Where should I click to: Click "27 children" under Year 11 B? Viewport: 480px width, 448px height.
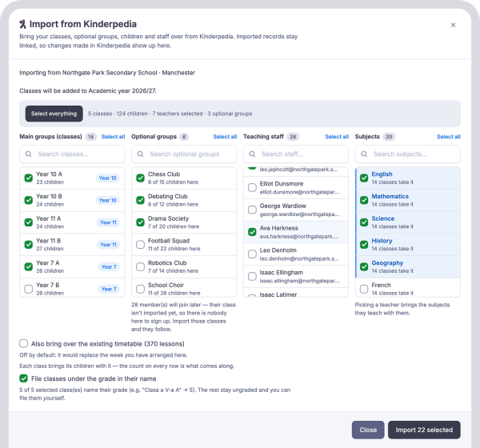pyautogui.click(x=50, y=249)
